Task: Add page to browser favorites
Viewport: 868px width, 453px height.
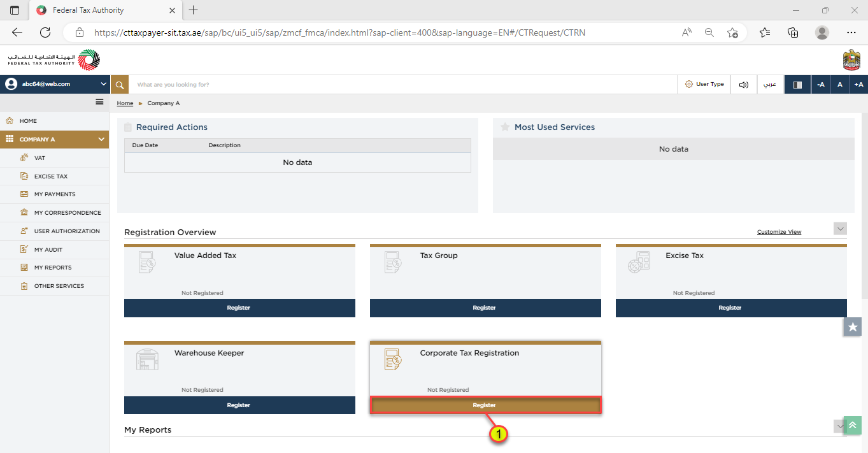Action: point(732,32)
